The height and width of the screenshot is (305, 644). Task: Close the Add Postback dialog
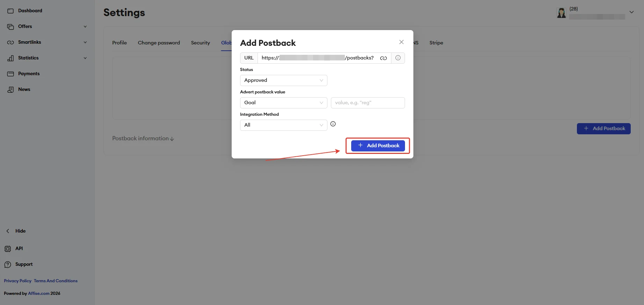coord(401,42)
